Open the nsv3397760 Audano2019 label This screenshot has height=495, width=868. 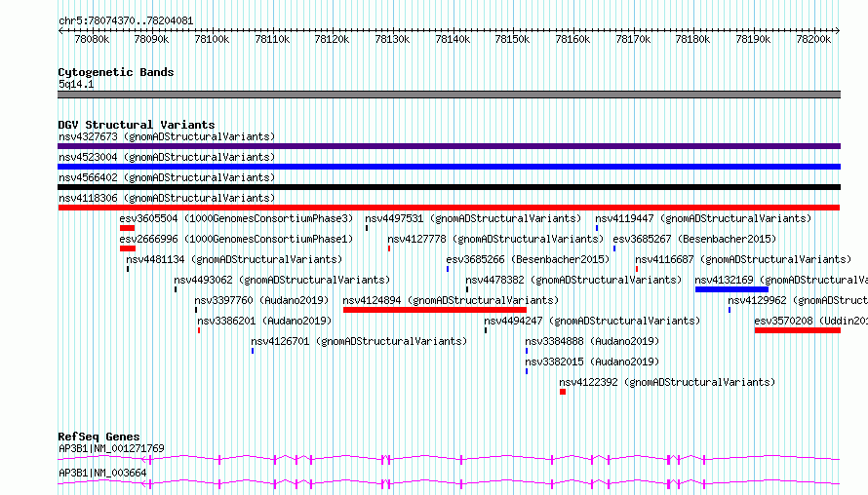tap(261, 300)
